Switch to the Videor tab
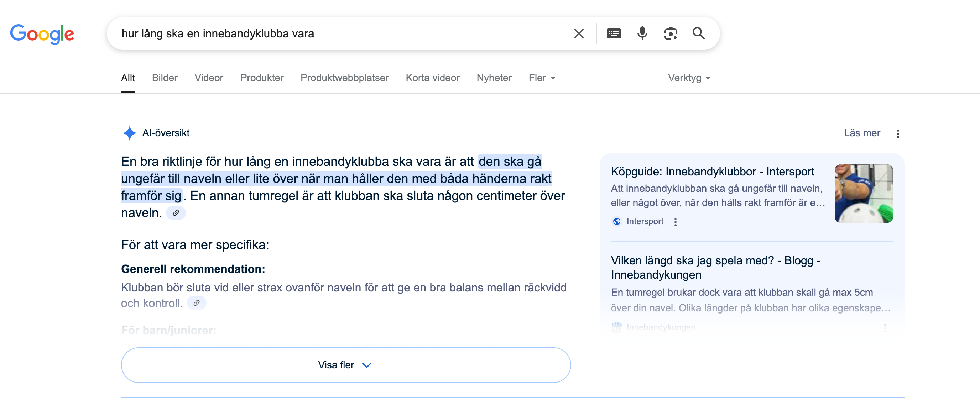980x400 pixels. 209,78
